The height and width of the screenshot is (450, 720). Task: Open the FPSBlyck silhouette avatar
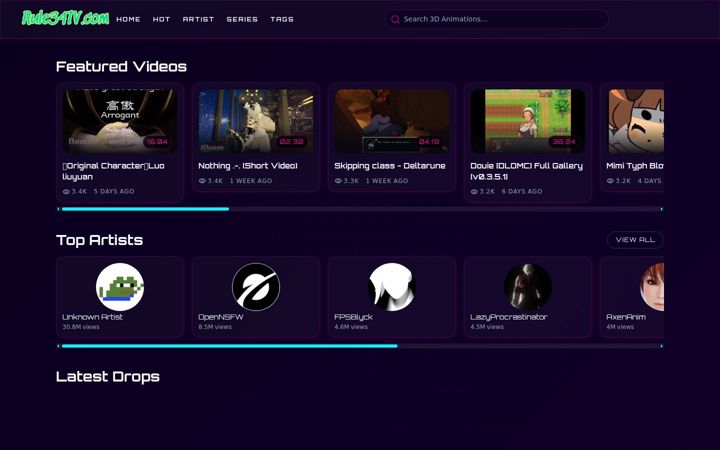(392, 287)
